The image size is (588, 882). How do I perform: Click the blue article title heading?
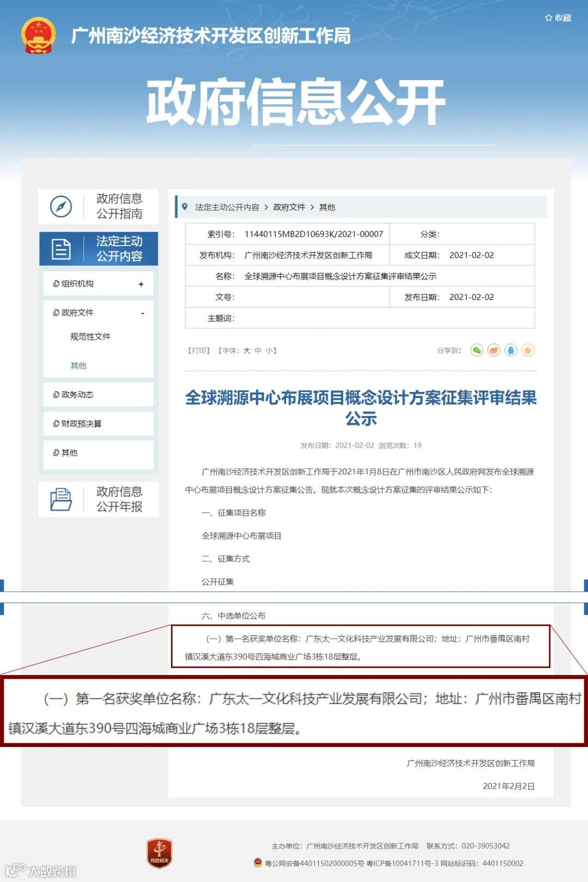pos(360,408)
